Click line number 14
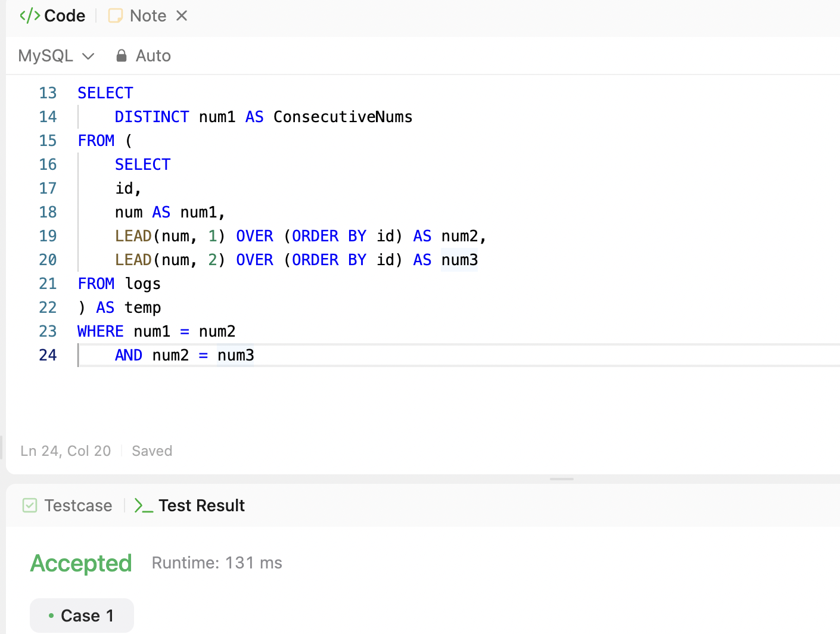 point(48,117)
